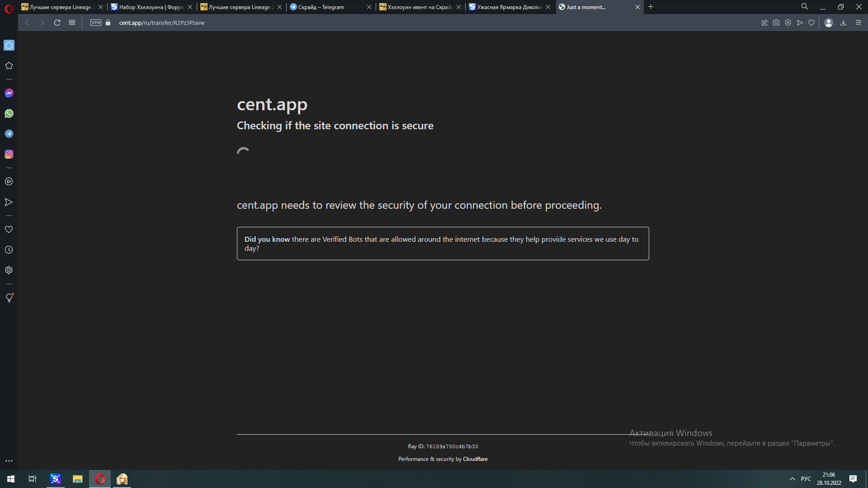
Task: Expand sidebar three-dot options
Action: (x=9, y=461)
